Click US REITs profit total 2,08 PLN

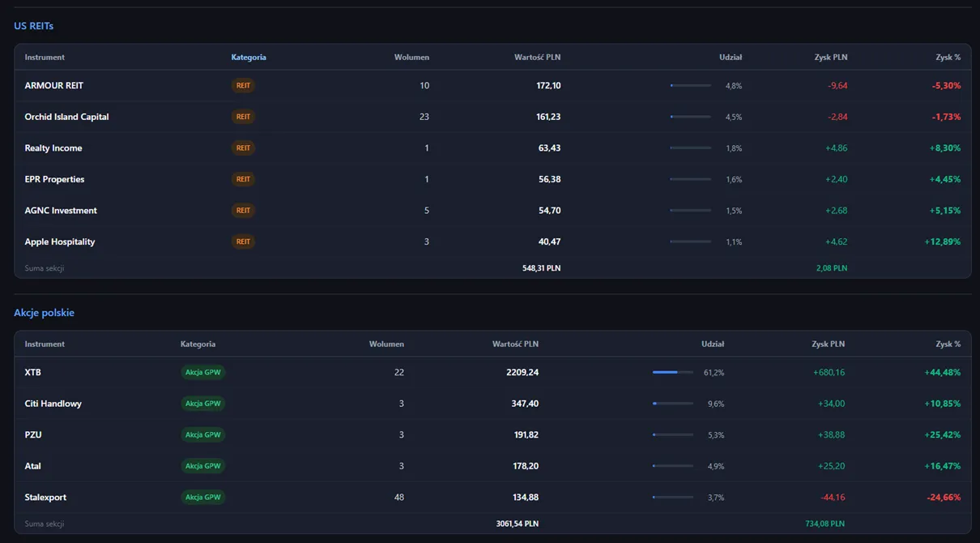pyautogui.click(x=832, y=268)
